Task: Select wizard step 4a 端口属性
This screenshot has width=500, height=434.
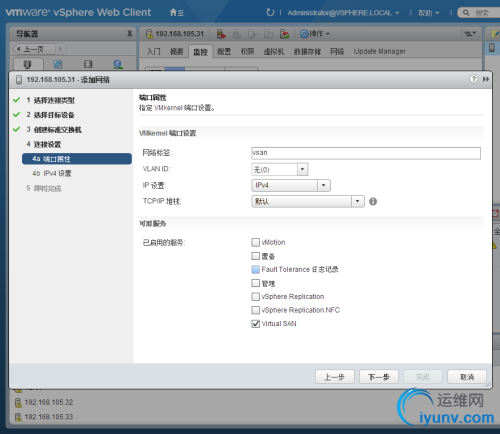Action: 77,159
